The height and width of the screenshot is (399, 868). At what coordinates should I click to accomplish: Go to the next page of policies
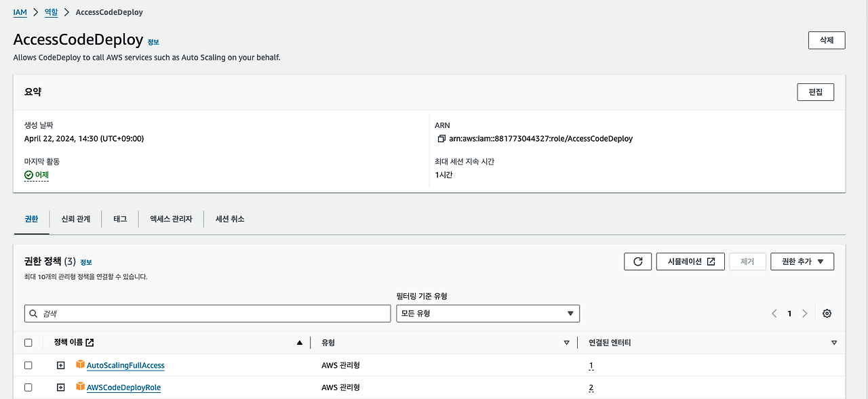click(804, 314)
